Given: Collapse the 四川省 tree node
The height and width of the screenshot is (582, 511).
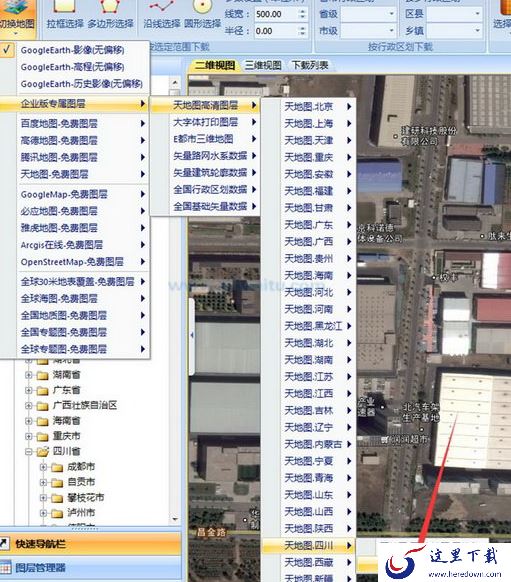Looking at the screenshot, I should point(29,452).
